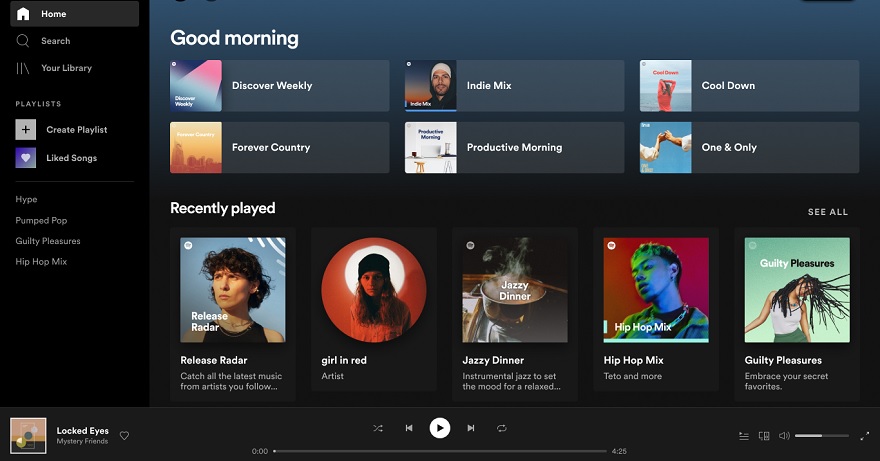Screen dimensions: 880x461
Task: Skip to previous track
Action: (409, 428)
